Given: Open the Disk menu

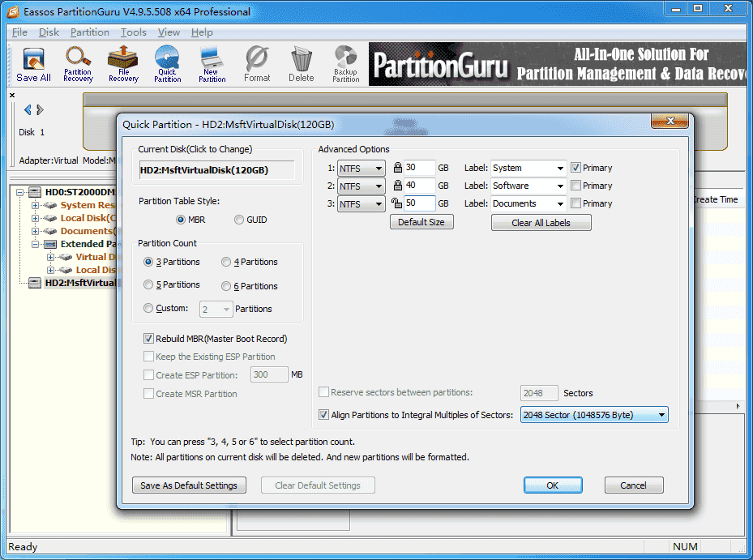Looking at the screenshot, I should [49, 32].
